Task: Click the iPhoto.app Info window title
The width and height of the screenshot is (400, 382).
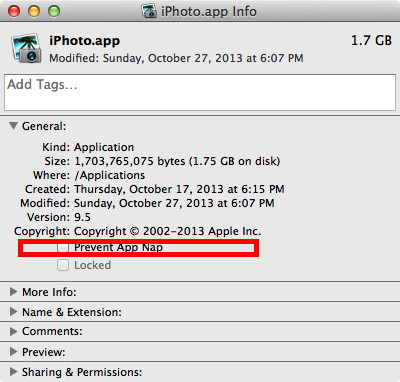Action: tap(209, 11)
